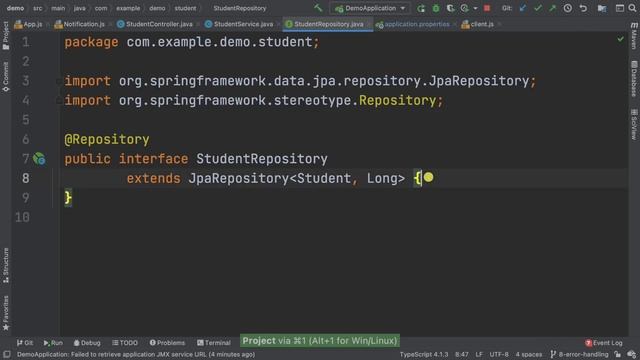Open the 8-error-handling Git branch menu
Viewport: 640px width, 360px height.
(x=579, y=355)
